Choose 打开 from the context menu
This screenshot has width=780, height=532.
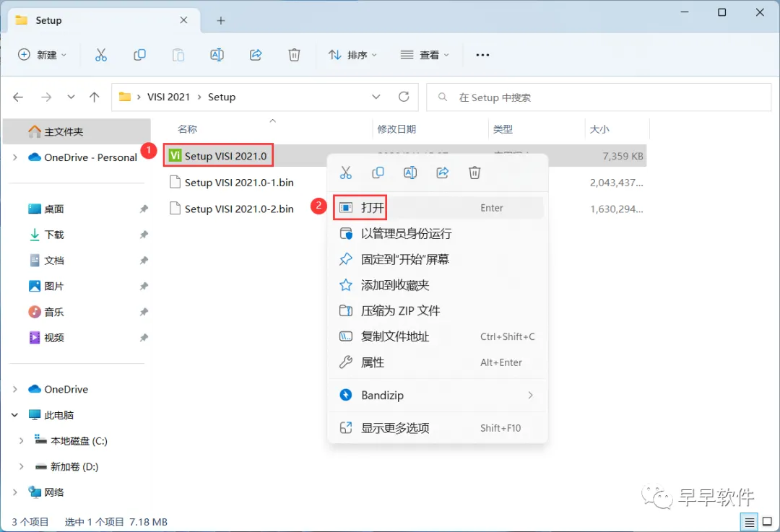tap(438, 208)
